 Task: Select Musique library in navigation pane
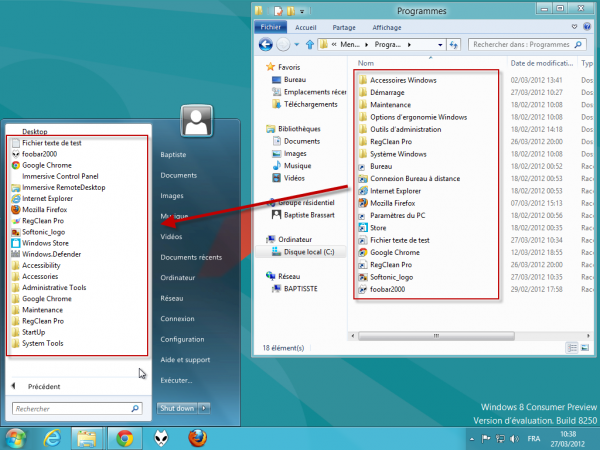(x=292, y=166)
